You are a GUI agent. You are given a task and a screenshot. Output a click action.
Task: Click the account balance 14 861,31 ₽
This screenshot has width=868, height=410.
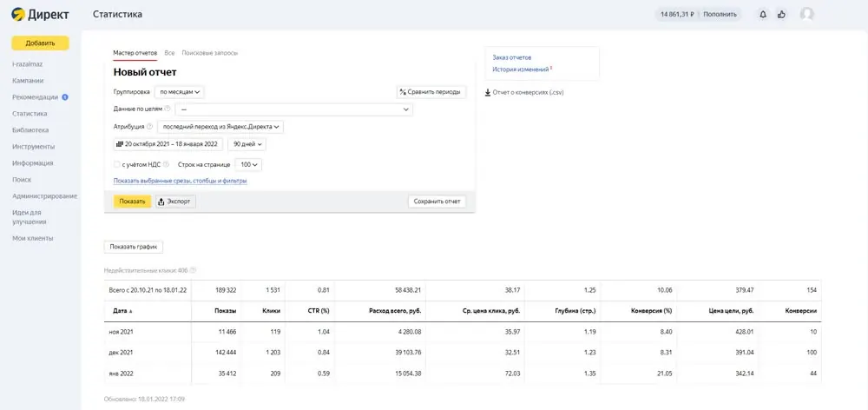pos(677,15)
